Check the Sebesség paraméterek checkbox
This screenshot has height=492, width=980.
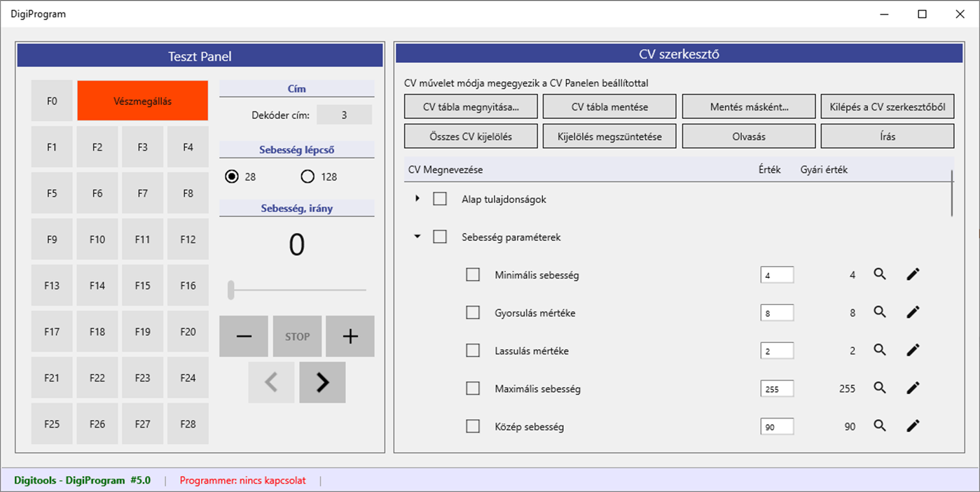pos(440,237)
